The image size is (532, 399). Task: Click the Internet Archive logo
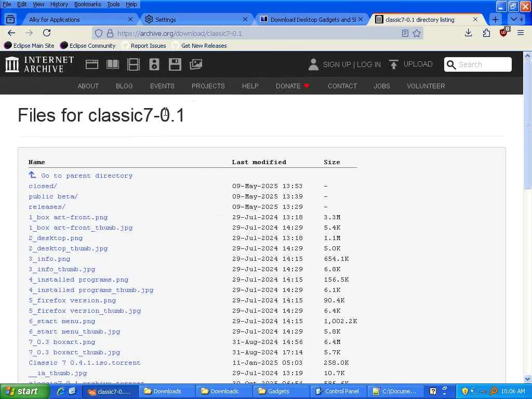pyautogui.click(x=39, y=64)
